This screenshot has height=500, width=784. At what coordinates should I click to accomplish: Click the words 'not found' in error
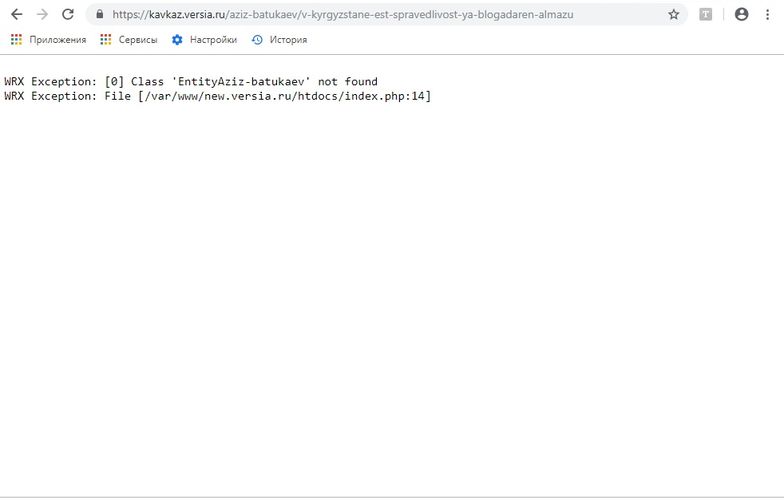347,81
